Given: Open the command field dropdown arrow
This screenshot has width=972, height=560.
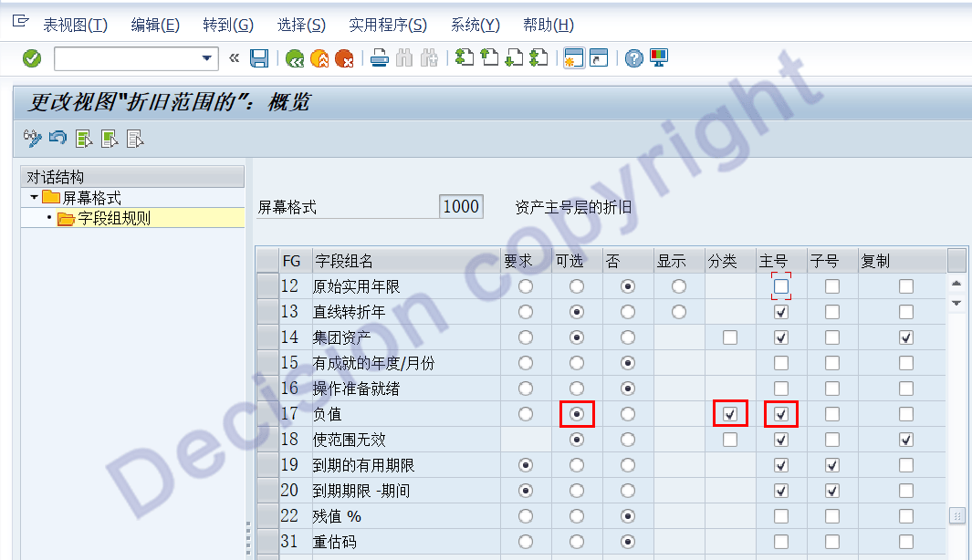Looking at the screenshot, I should pyautogui.click(x=207, y=58).
